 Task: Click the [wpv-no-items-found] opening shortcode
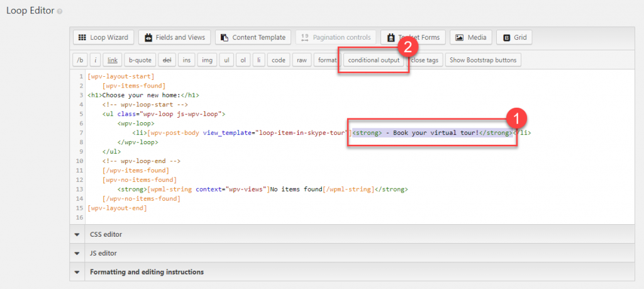(140, 180)
